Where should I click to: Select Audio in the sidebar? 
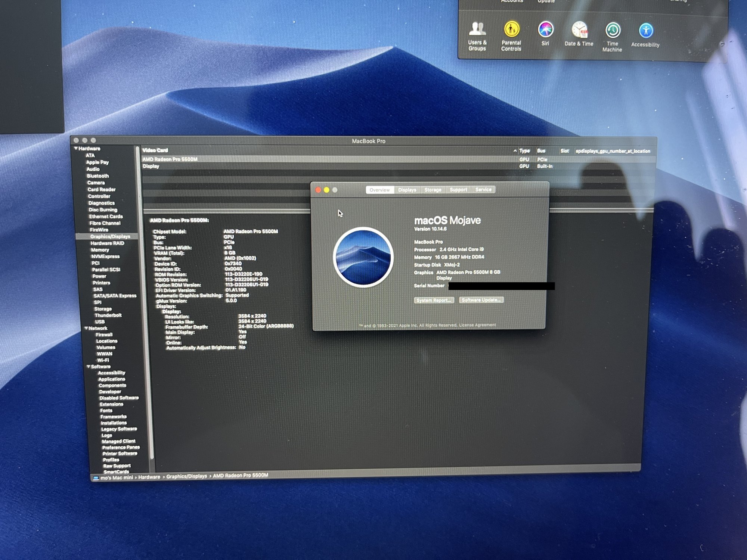[93, 169]
